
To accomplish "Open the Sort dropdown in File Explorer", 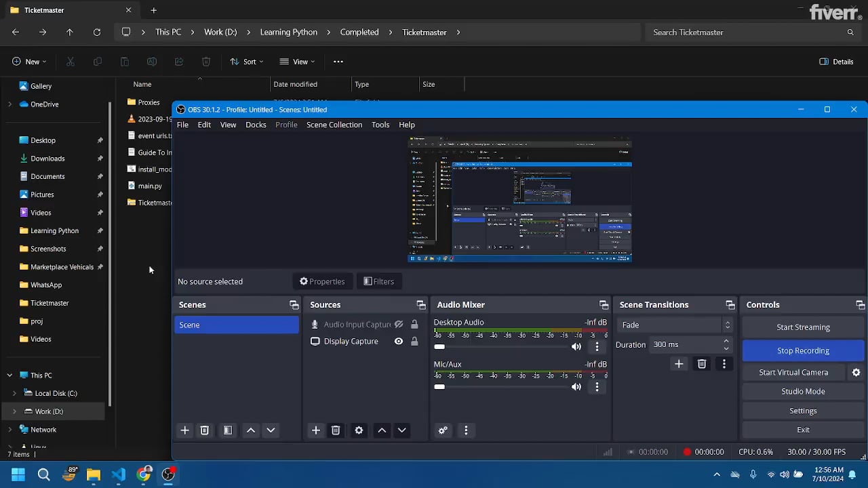I will click(x=246, y=62).
